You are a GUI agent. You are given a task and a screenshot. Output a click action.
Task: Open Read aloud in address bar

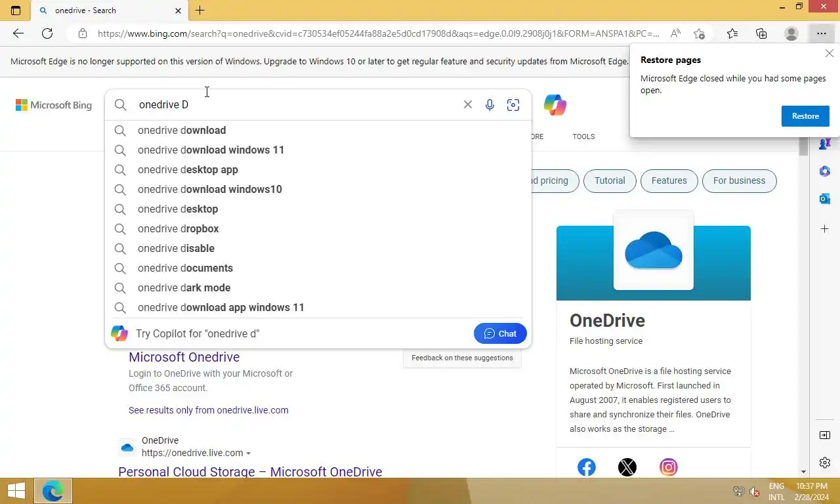click(x=675, y=33)
